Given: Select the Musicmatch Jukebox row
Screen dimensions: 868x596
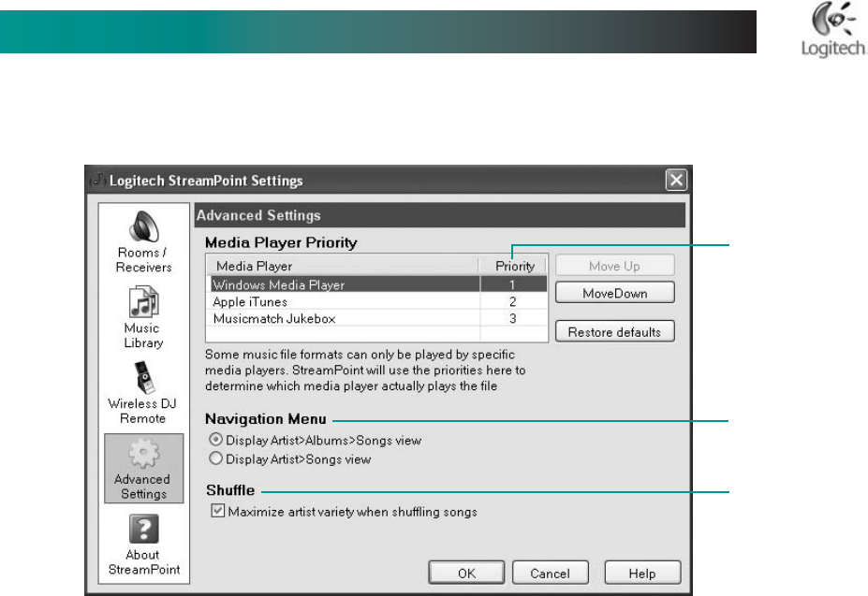Looking at the screenshot, I should click(376, 318).
